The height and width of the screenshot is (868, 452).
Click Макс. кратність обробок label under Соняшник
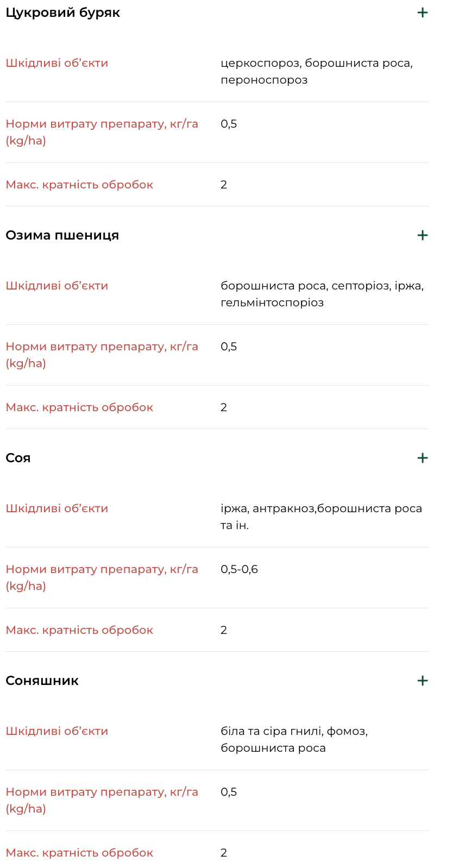point(79,853)
